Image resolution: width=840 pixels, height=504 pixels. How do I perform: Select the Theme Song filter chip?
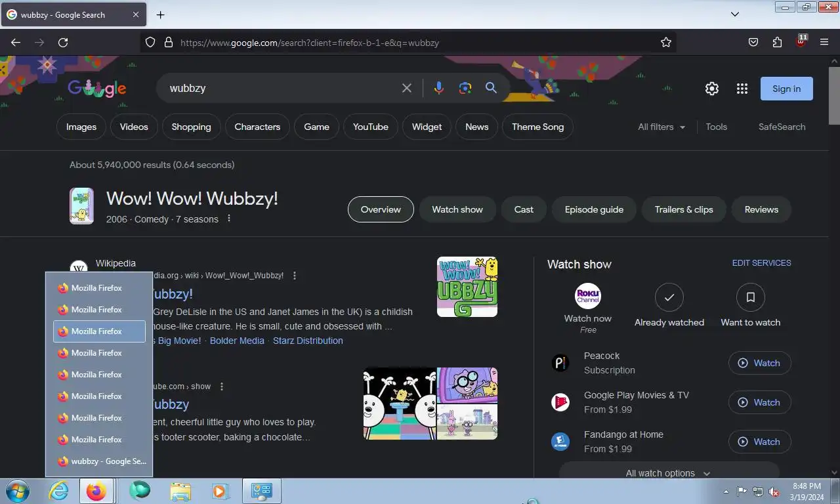point(537,127)
